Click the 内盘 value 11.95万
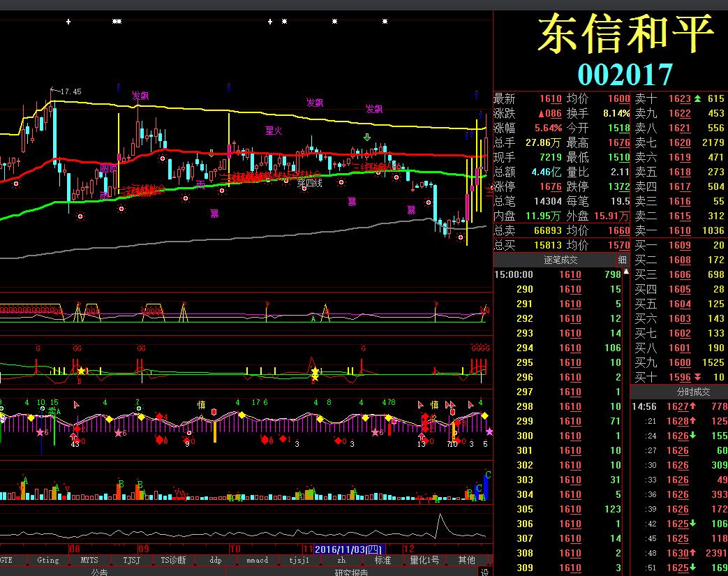The image size is (728, 576). click(x=543, y=216)
